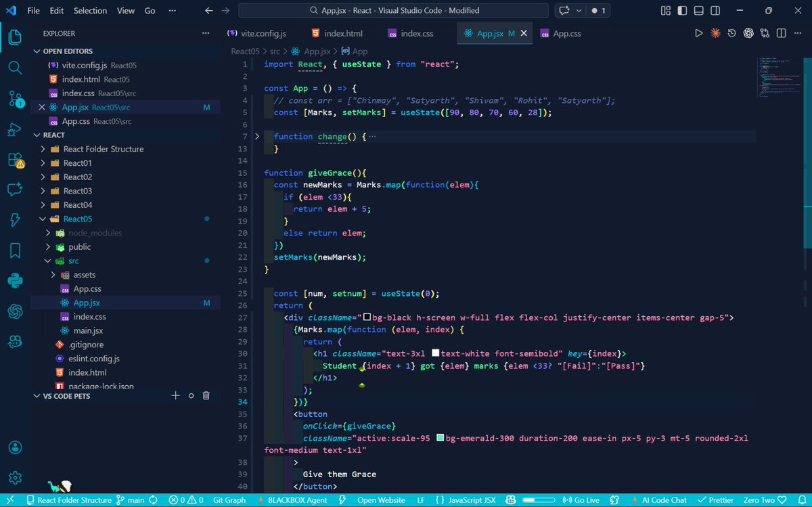
Task: Close the App.jsx editor tab
Action: click(524, 33)
